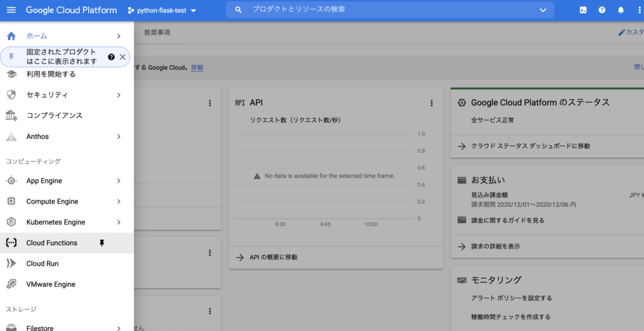Open Anthos menu item
Image resolution: width=644 pixels, height=331 pixels.
click(x=67, y=136)
